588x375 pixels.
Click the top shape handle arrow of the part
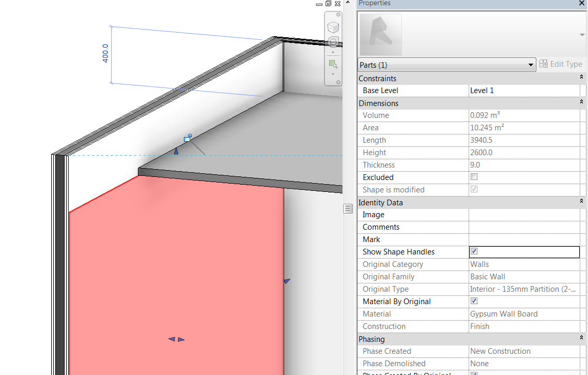176,151
